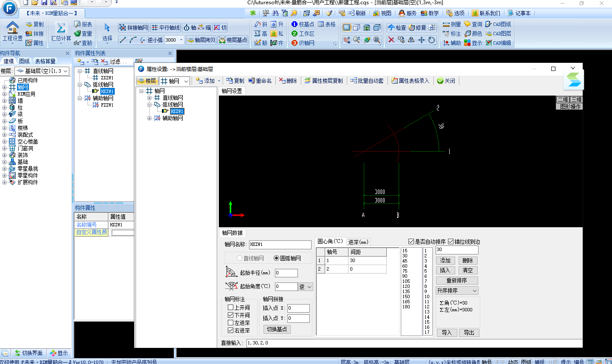Click the 属性表格录入 toolbar button
Image resolution: width=612 pixels, height=364 pixels.
coord(410,81)
